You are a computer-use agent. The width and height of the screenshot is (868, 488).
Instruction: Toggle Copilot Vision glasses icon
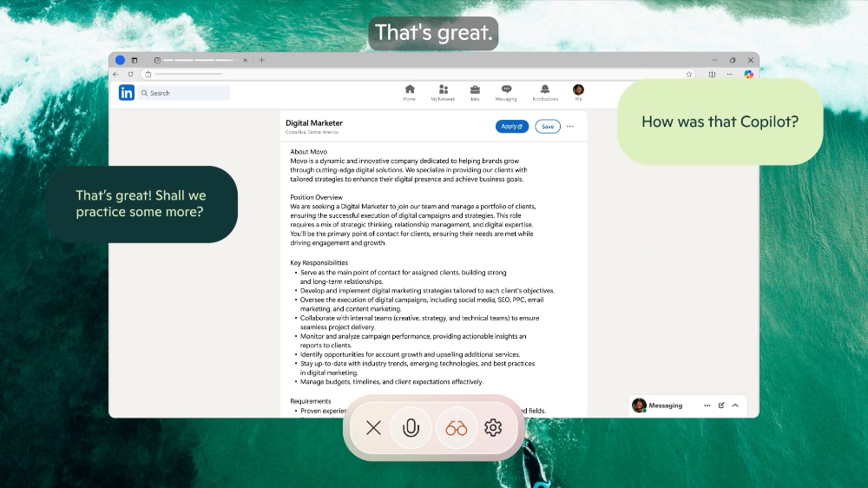pyautogui.click(x=457, y=427)
